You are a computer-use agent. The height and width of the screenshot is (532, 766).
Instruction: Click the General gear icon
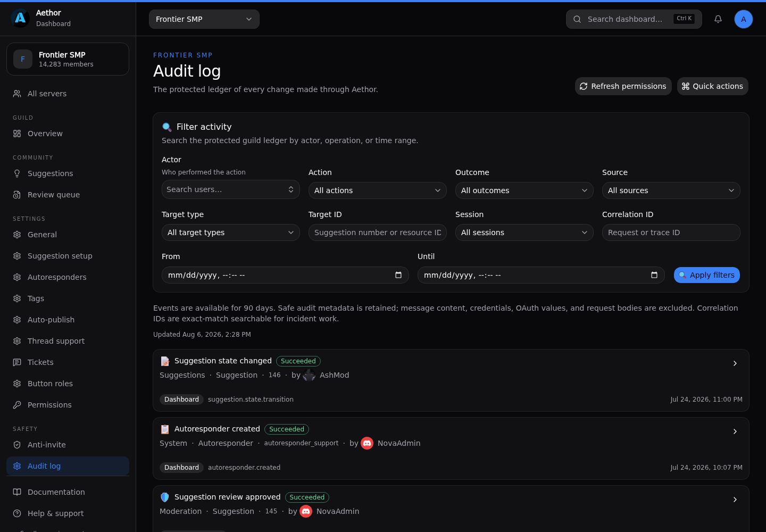pyautogui.click(x=17, y=235)
